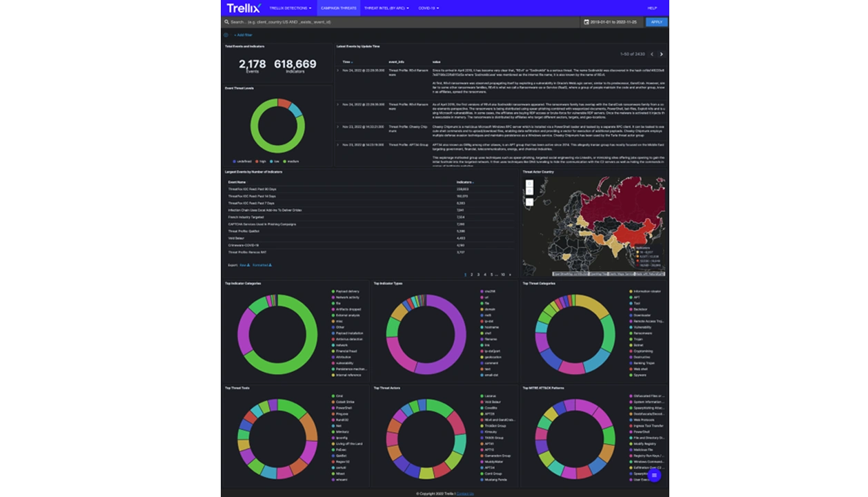This screenshot has width=868, height=497.
Task: Click the search magnifier icon
Action: pos(226,22)
